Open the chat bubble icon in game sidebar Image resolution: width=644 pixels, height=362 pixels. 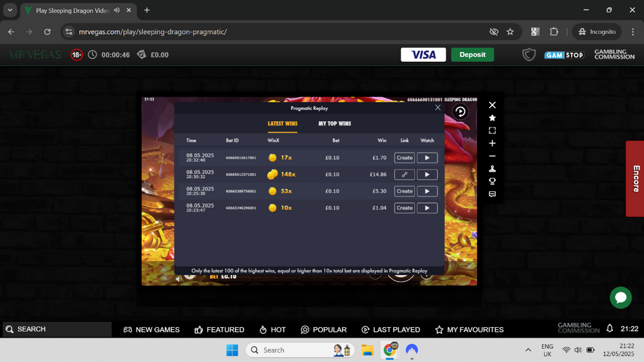tap(492, 194)
